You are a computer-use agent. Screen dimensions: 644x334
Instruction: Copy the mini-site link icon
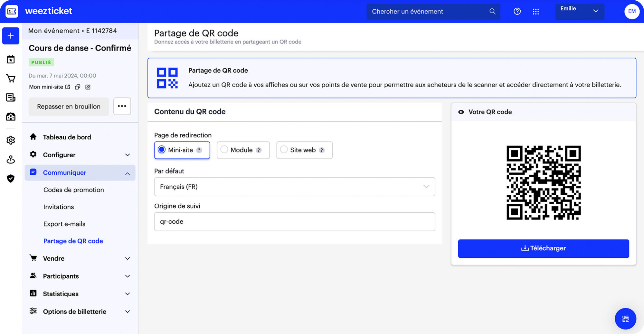[x=78, y=87]
